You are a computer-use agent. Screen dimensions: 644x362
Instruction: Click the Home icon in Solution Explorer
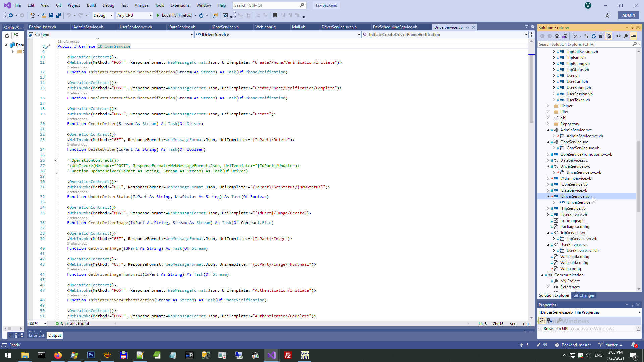(x=557, y=36)
